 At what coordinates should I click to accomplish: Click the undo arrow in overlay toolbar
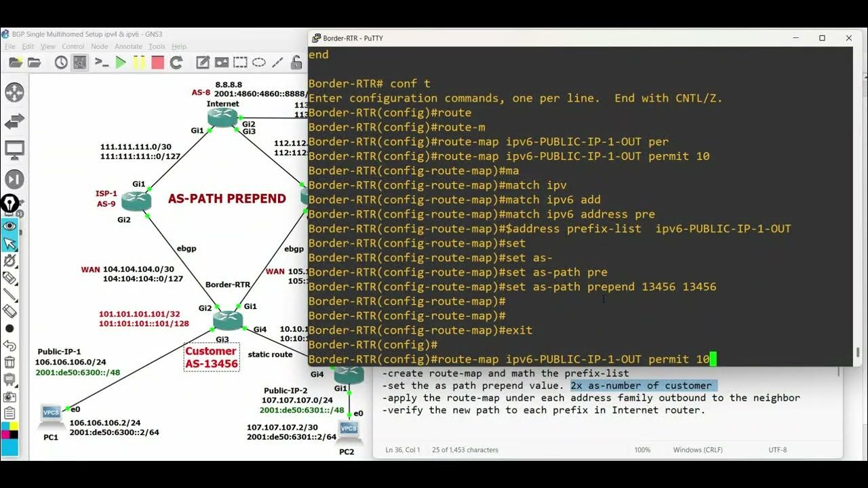(9, 346)
